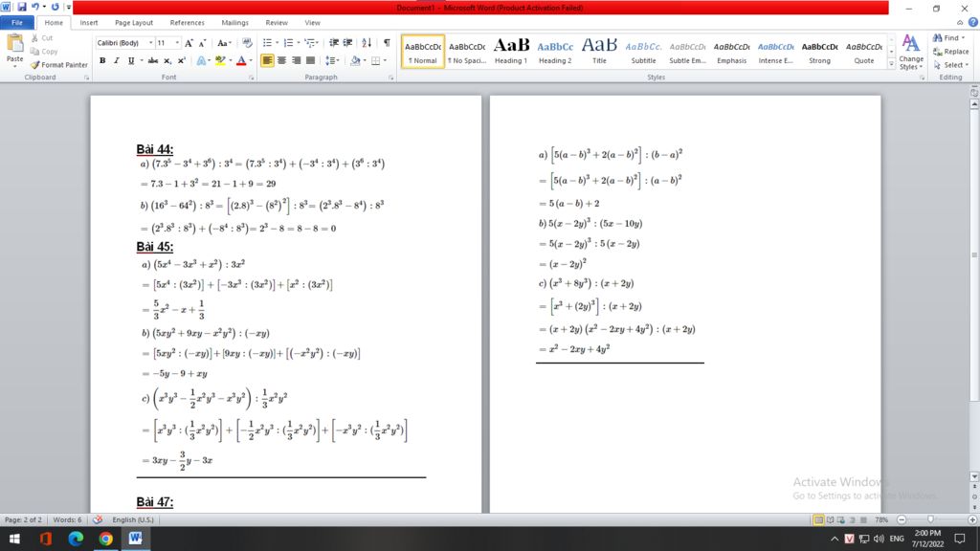Toggle Underline formatting
The width and height of the screenshot is (980, 551).
pyautogui.click(x=130, y=60)
